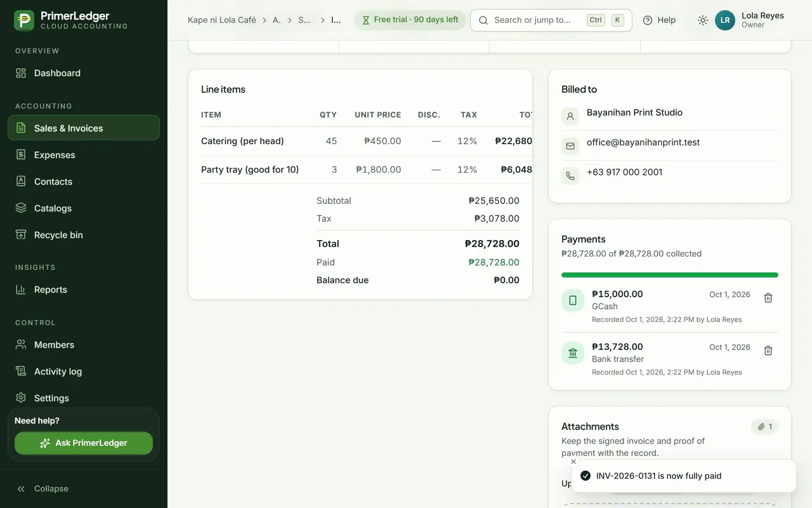812x508 pixels.
Task: Open Sales & Invoices section
Action: [84, 128]
